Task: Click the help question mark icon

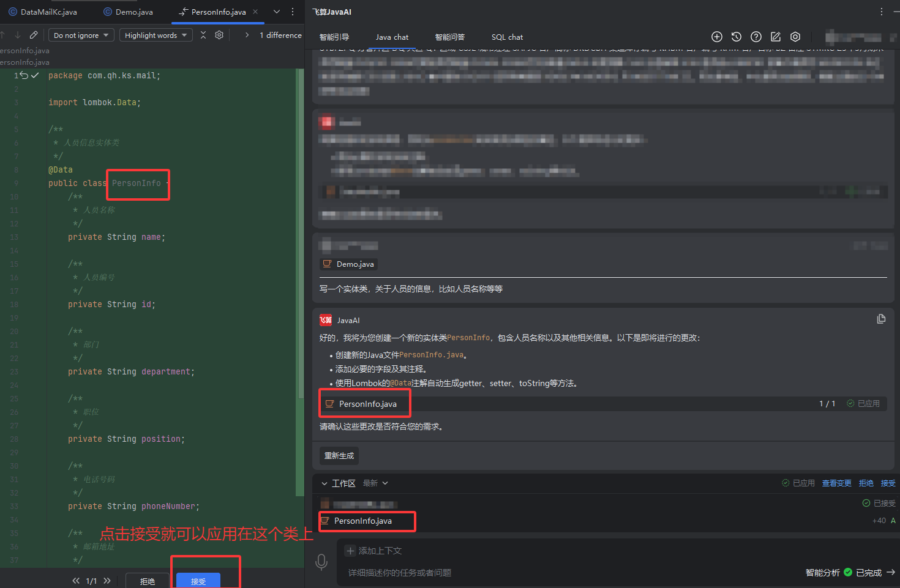Action: click(x=756, y=37)
